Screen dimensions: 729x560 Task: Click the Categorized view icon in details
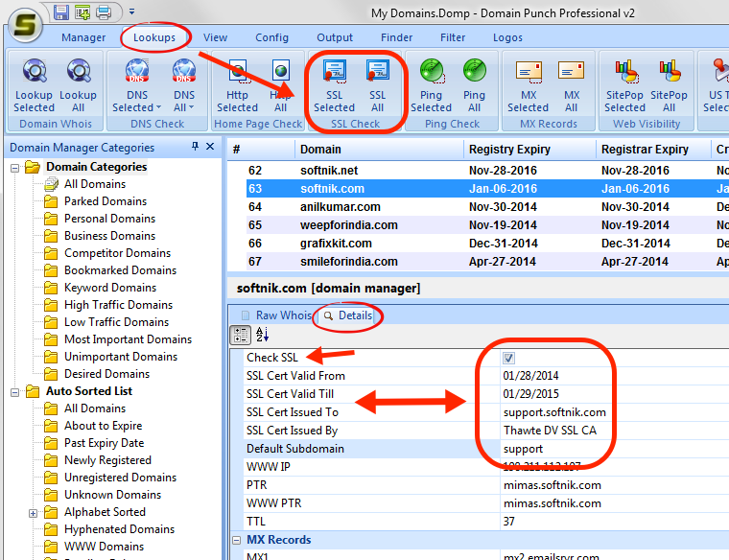coord(240,335)
